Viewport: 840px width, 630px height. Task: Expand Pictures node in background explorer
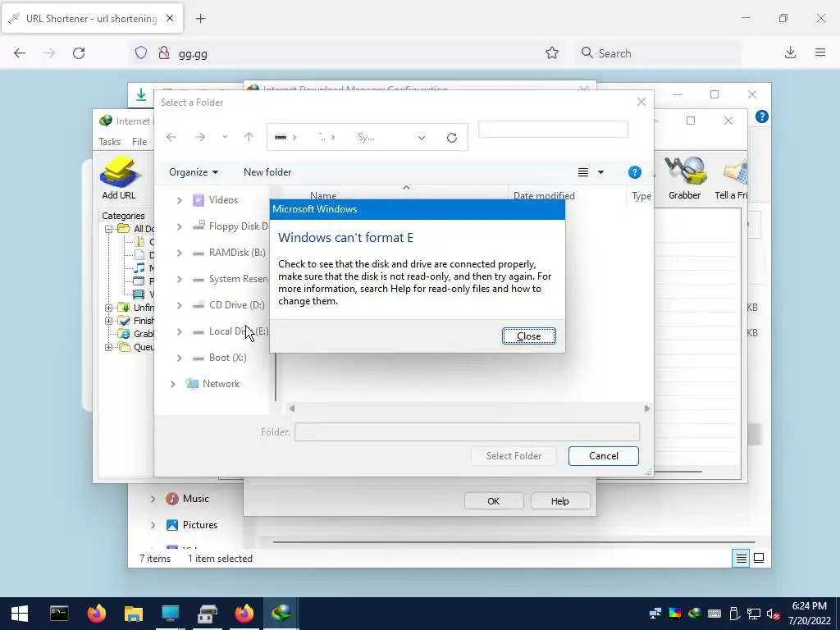(153, 526)
